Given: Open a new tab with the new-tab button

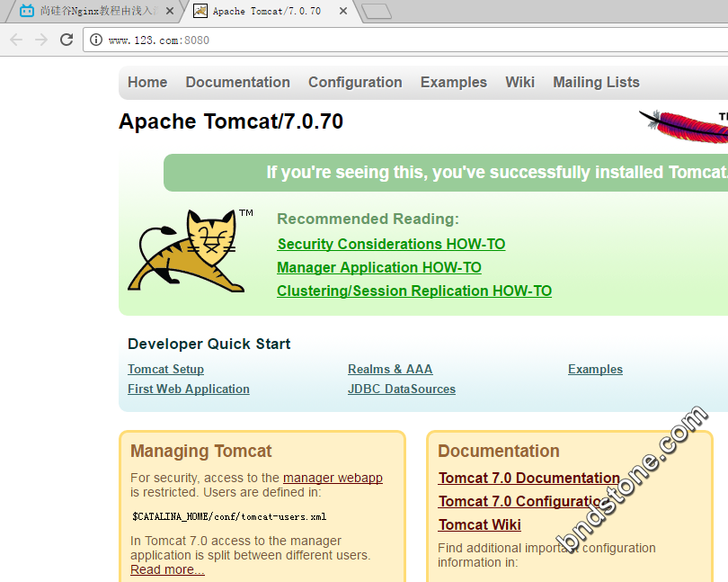Looking at the screenshot, I should (x=376, y=11).
